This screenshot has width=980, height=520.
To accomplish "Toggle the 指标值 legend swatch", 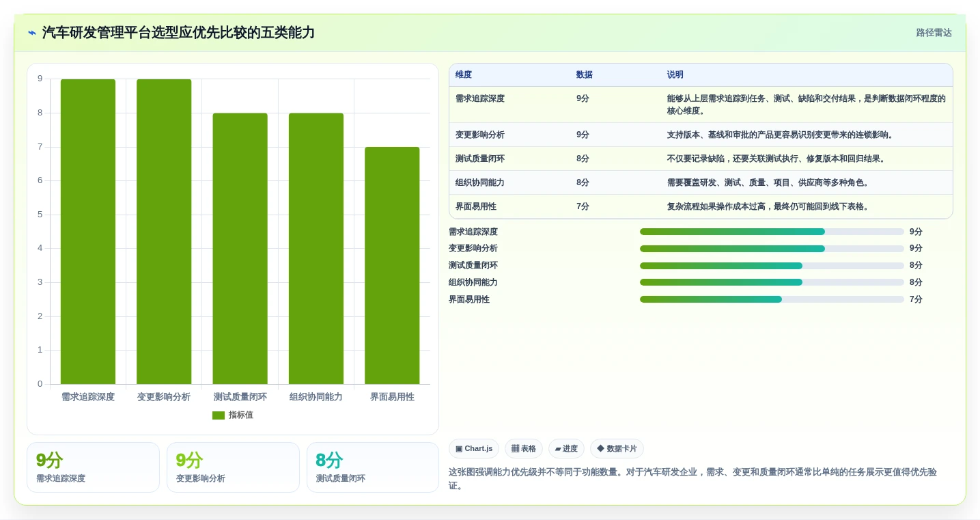I will (219, 415).
